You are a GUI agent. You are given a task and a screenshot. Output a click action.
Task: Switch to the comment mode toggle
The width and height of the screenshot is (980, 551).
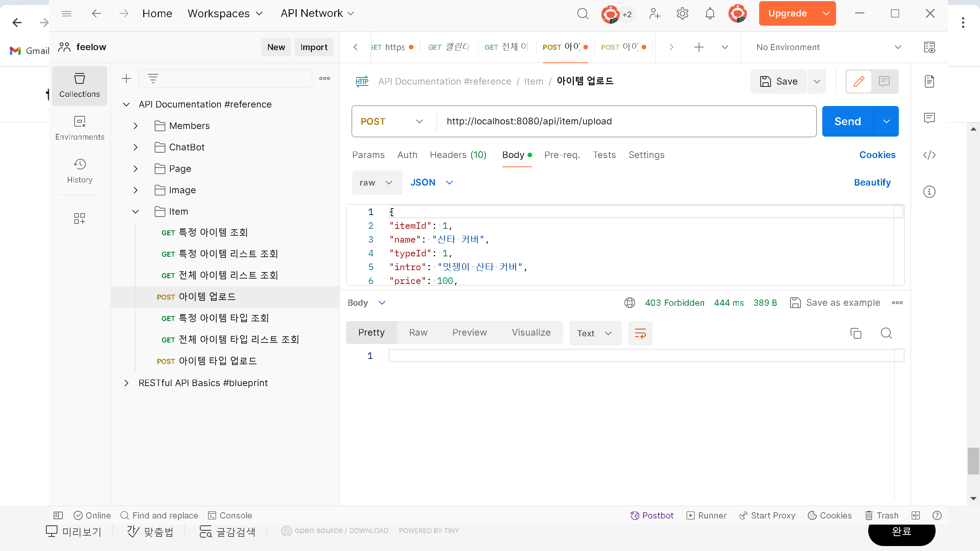tap(884, 82)
